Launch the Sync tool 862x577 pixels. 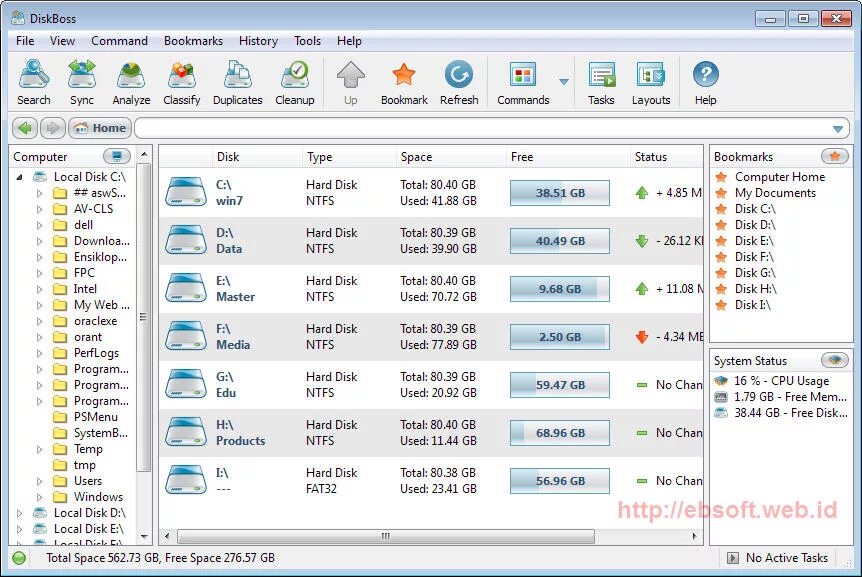(81, 82)
